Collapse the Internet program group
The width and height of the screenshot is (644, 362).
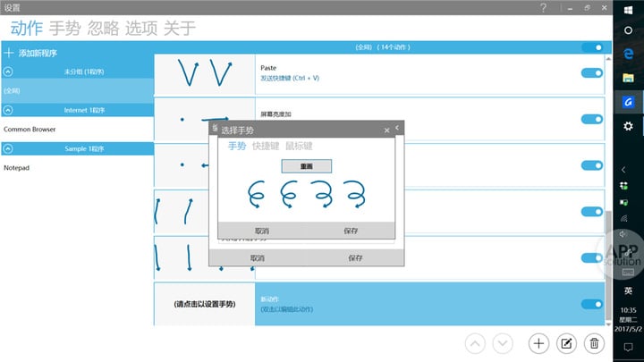click(x=8, y=110)
